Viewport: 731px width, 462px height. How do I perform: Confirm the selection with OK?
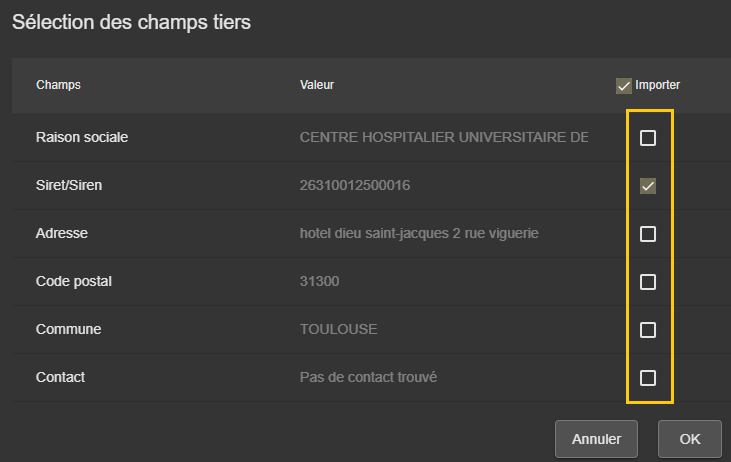point(690,439)
